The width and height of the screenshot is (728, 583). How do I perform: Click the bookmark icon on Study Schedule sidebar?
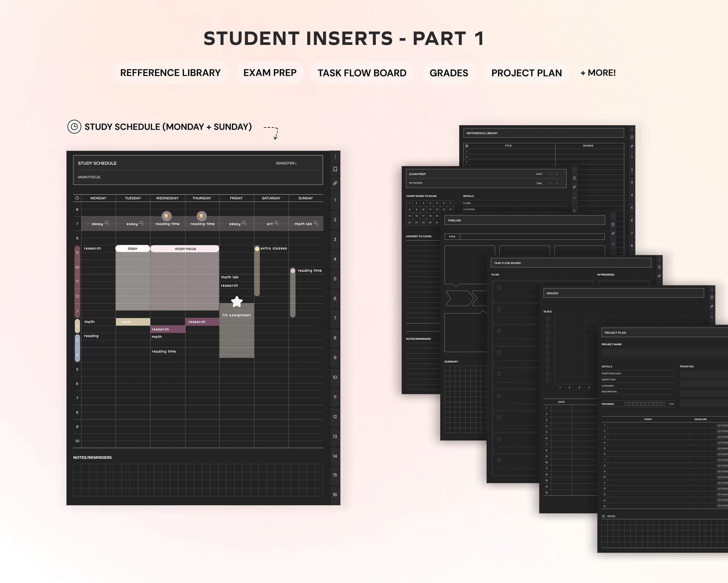335,169
